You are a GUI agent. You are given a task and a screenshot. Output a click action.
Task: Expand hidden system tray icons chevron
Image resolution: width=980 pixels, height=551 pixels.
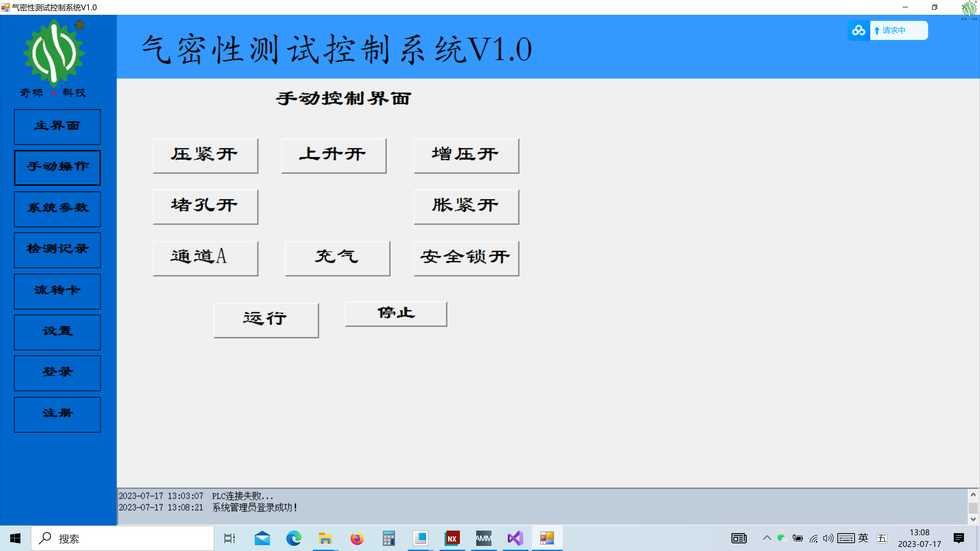(x=767, y=538)
